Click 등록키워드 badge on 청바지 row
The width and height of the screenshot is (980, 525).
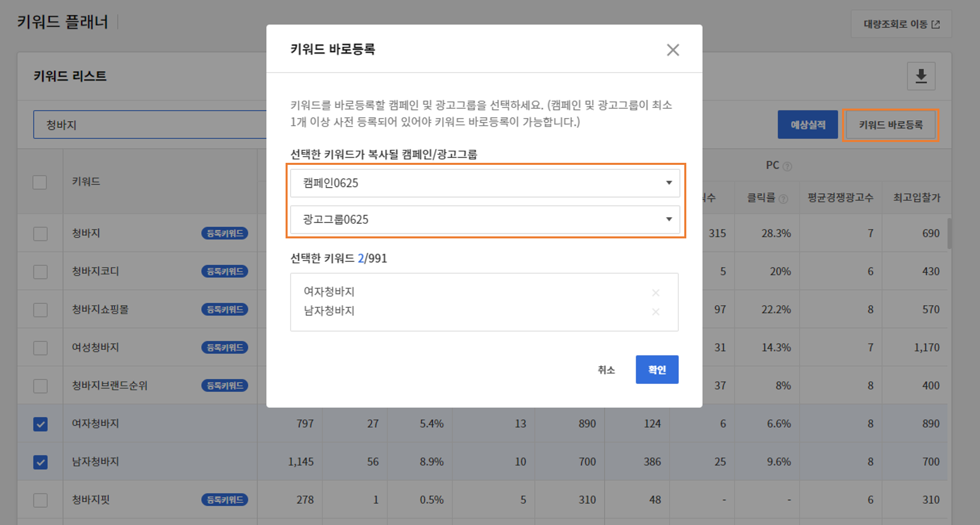[225, 233]
